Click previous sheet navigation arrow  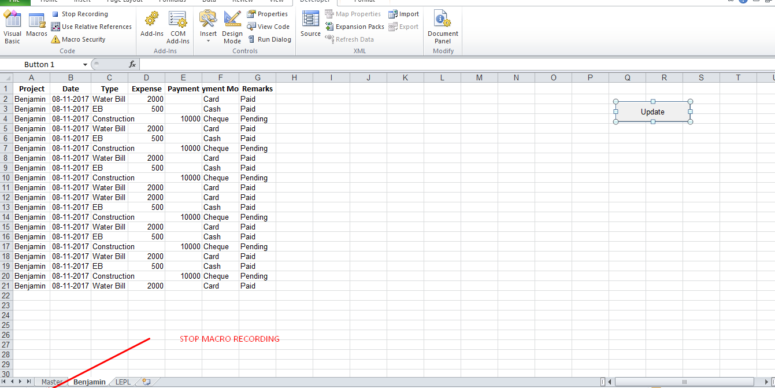point(13,382)
